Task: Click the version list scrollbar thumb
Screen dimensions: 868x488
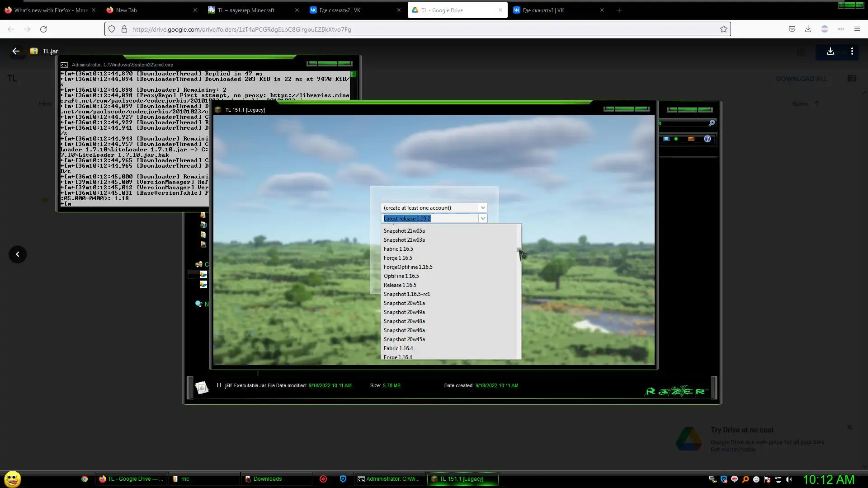Action: pos(519,250)
